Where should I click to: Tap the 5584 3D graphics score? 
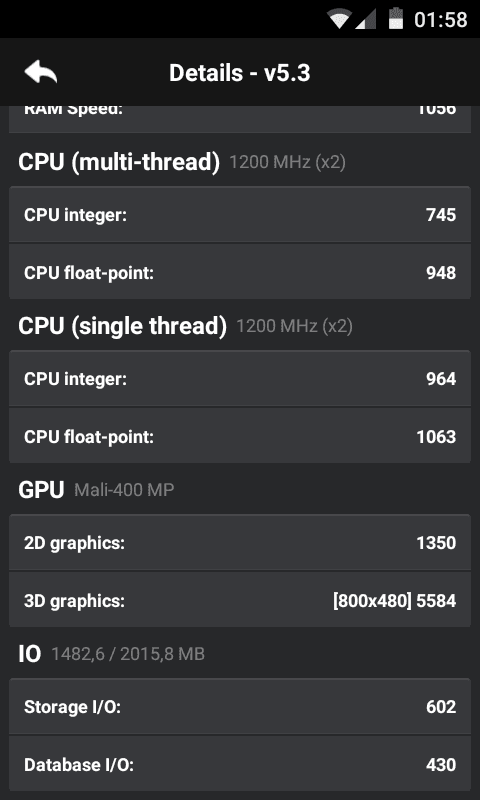(436, 601)
